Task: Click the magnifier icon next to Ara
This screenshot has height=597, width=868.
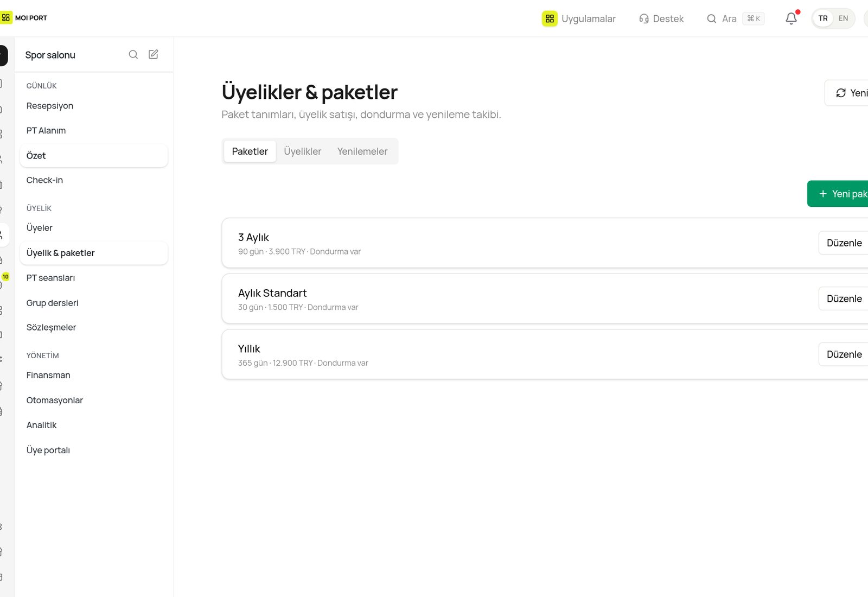Action: click(712, 18)
